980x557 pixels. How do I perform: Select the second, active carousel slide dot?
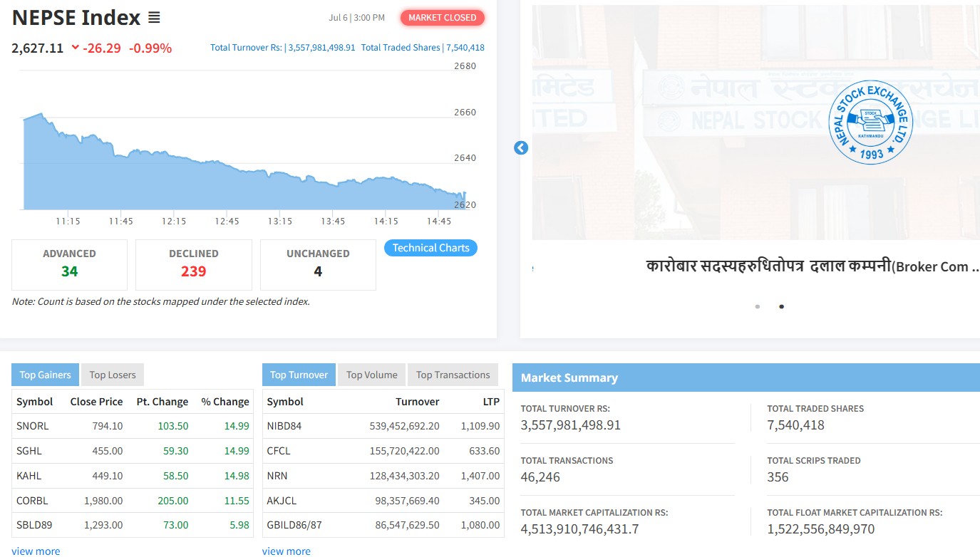781,306
